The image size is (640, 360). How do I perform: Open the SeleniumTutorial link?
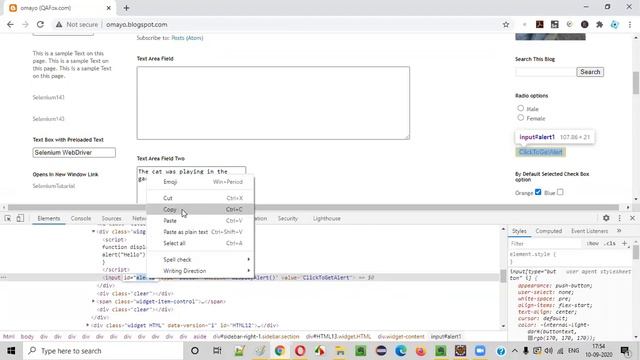53,186
